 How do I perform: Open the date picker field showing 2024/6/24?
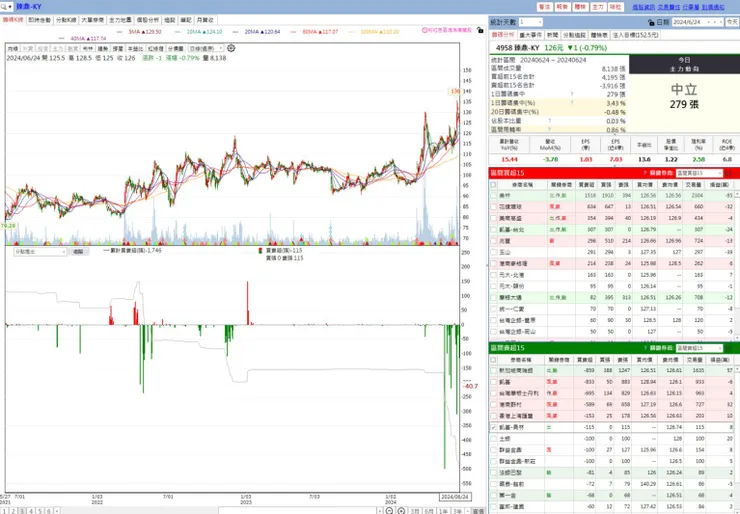697,22
